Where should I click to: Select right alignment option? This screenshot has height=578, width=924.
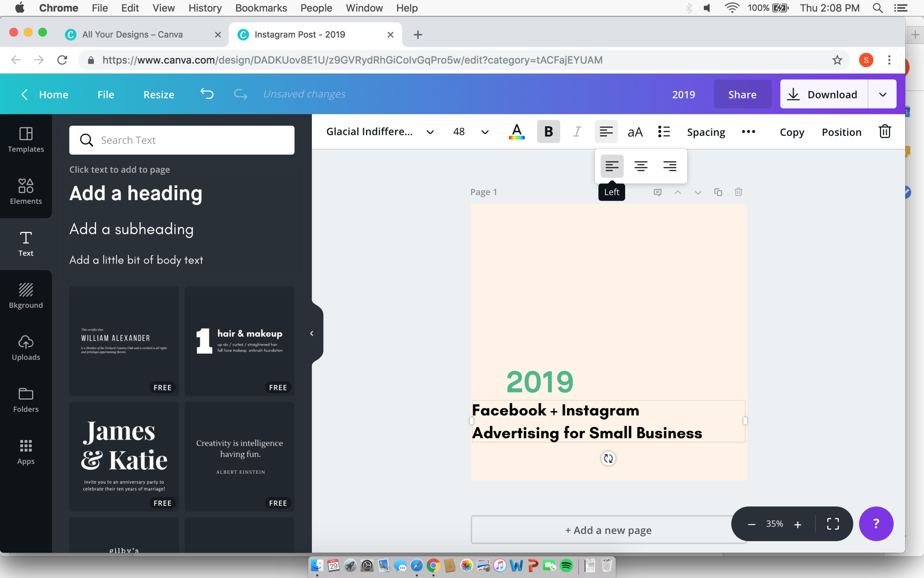[x=670, y=166]
